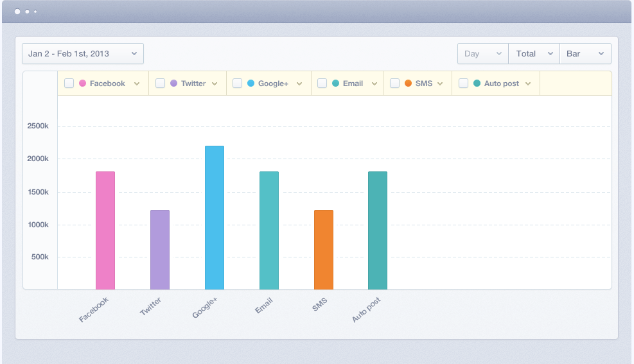Viewport: 634px width, 364px height.
Task: Click the Google+ legend label text
Action: (274, 83)
